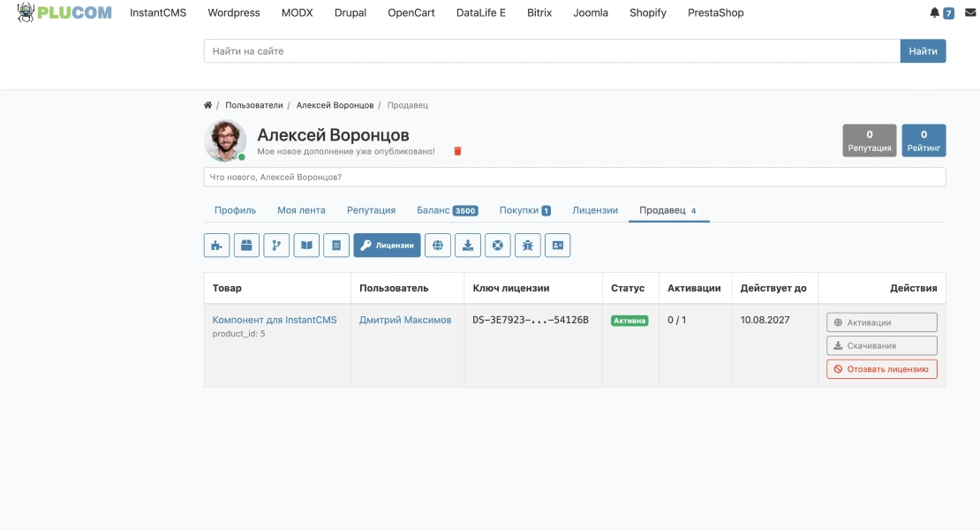Switch to the Репутация tab
980x530 pixels.
coord(371,210)
